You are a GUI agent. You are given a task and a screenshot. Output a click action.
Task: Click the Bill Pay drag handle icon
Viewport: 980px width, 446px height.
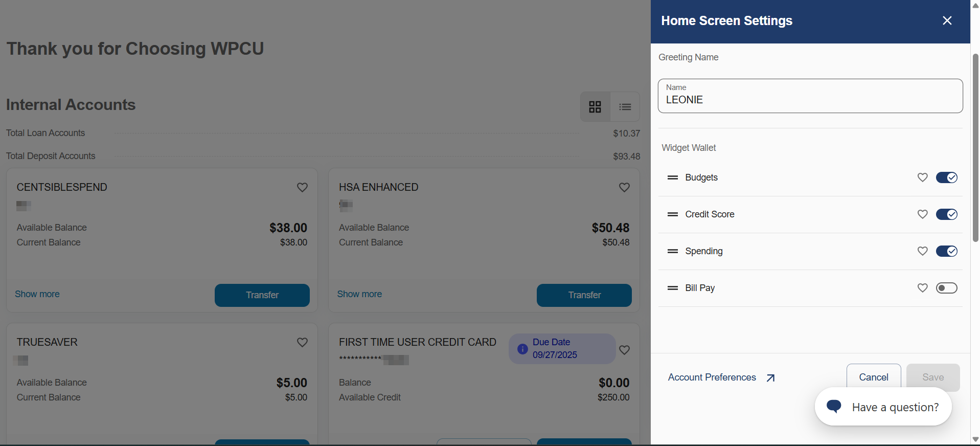click(x=673, y=288)
